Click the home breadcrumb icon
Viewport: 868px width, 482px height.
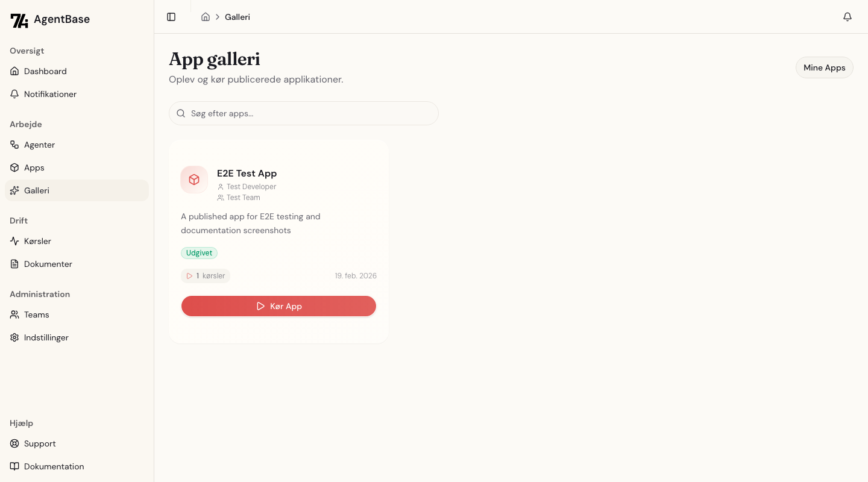(x=205, y=17)
